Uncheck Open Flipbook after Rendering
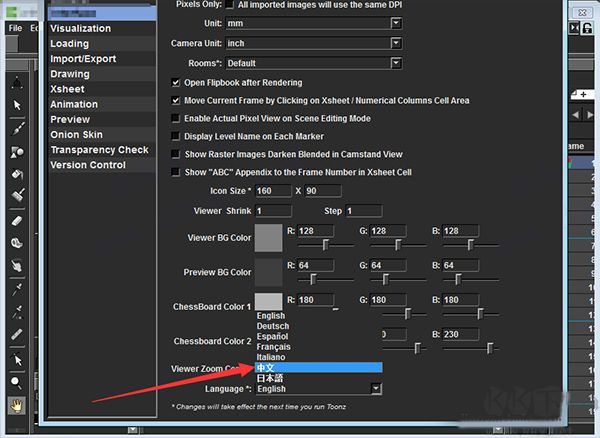 pyautogui.click(x=175, y=83)
